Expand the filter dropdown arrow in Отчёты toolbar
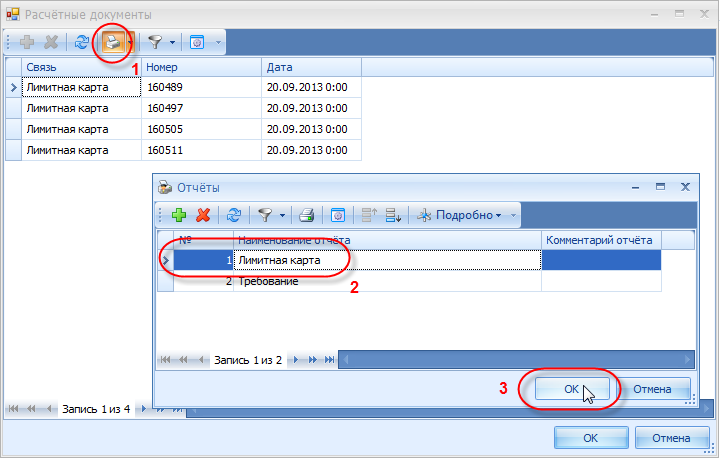The height and width of the screenshot is (459, 720). click(x=282, y=215)
